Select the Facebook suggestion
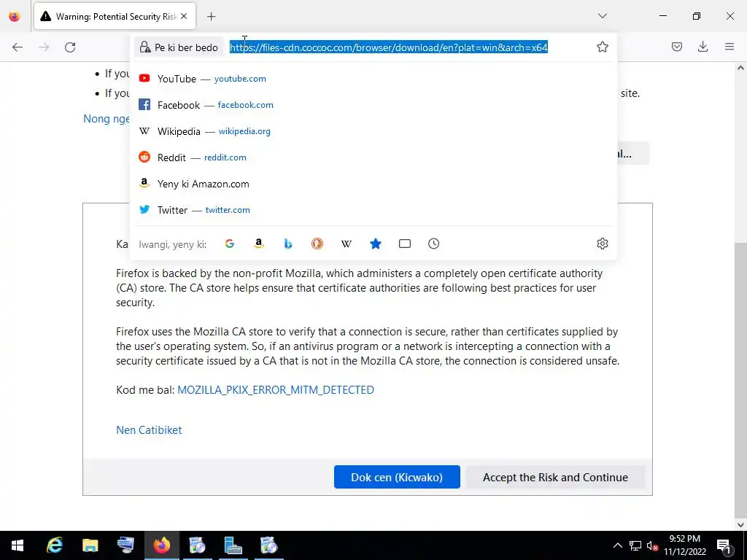Viewport: 747px width, 560px height. [x=373, y=105]
